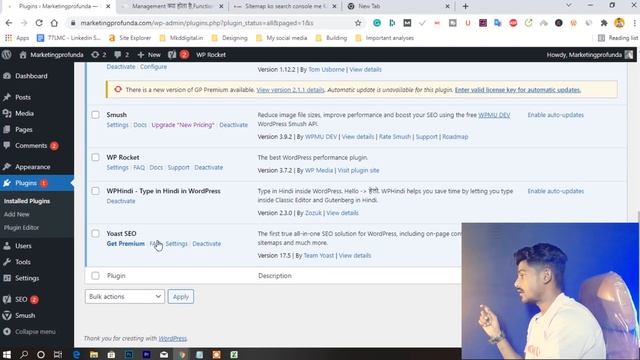Screen dimensions: 640x360
Task: Bookmark page with star icon
Action: (x=358, y=23)
